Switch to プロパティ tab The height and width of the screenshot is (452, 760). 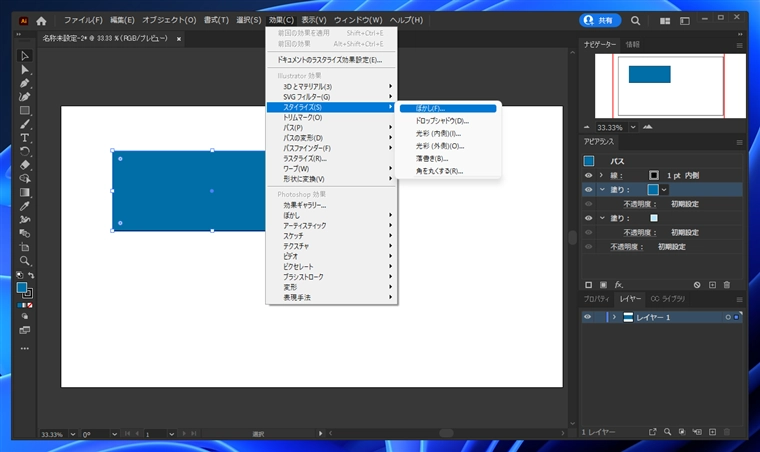(596, 299)
